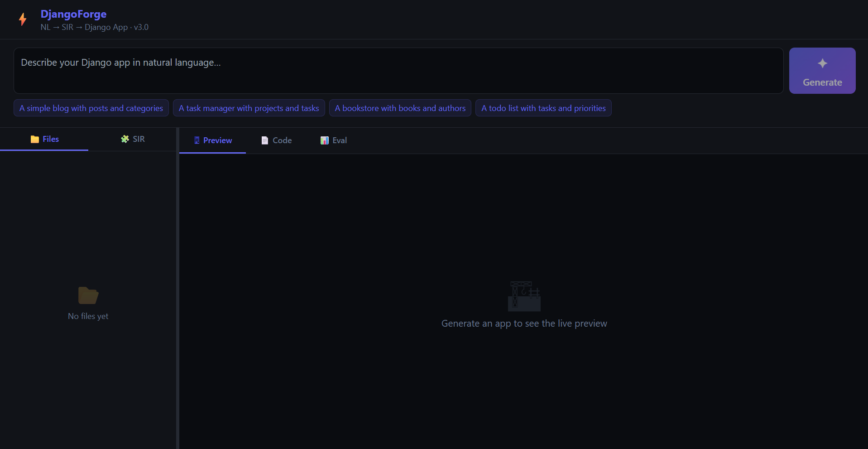Open the Eval tab

(333, 140)
